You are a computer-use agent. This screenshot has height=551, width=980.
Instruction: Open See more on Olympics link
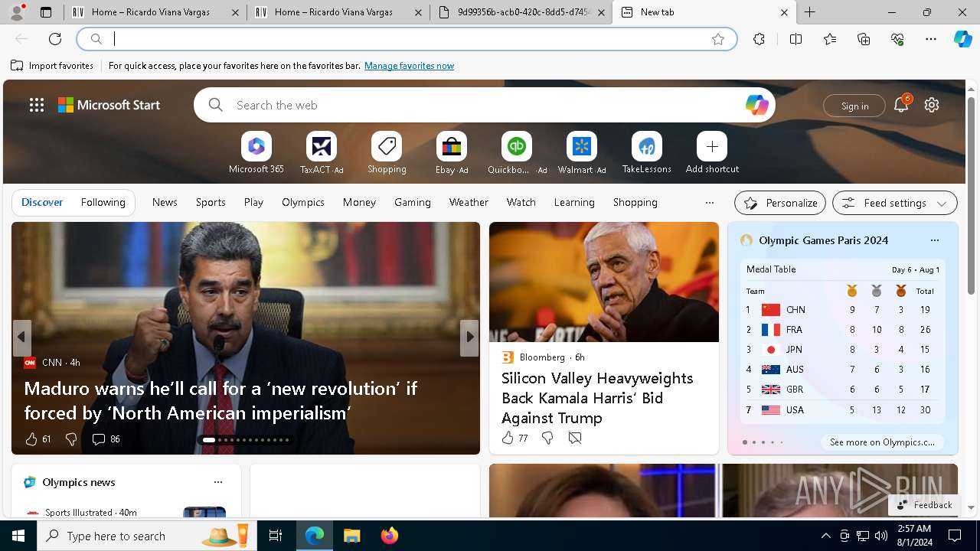click(x=882, y=442)
